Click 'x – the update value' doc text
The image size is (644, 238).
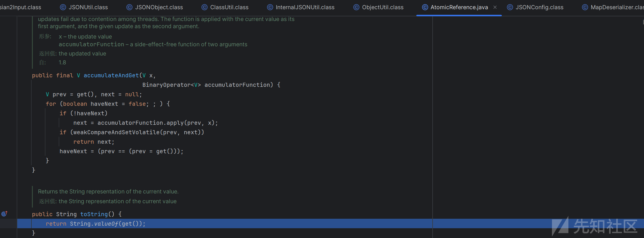point(85,37)
